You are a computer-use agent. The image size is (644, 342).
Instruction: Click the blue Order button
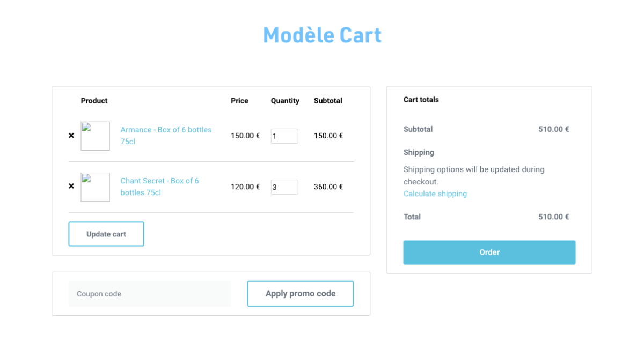click(489, 252)
